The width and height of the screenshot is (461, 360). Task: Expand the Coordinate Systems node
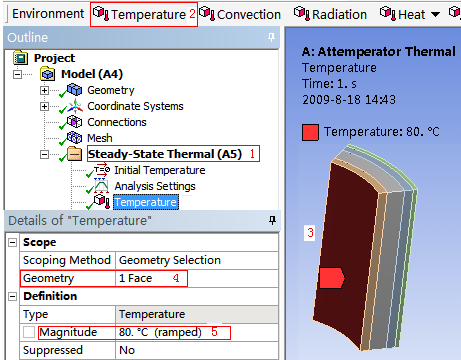pyautogui.click(x=44, y=106)
